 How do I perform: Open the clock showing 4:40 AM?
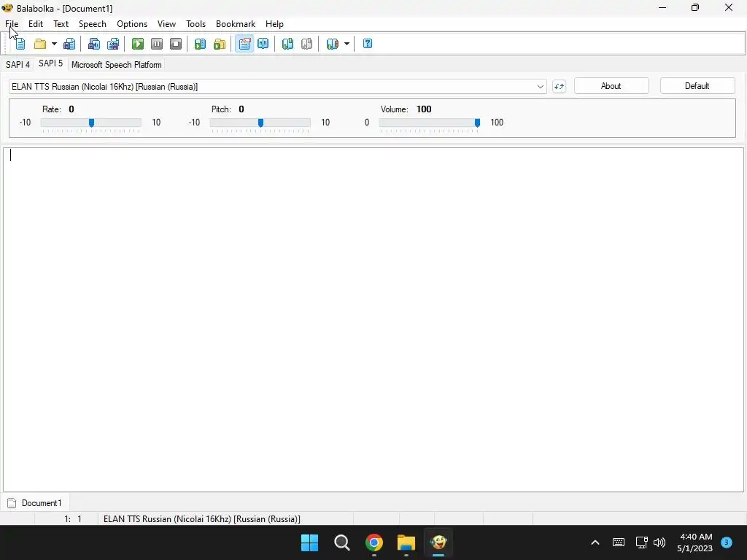[x=695, y=542]
